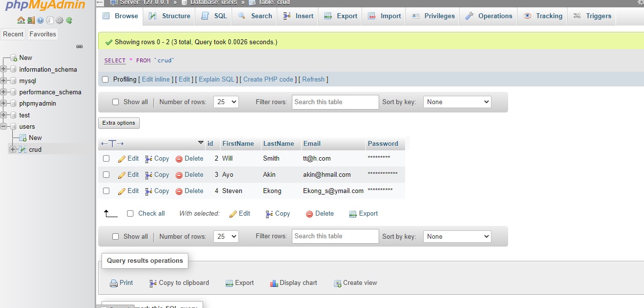Tick the checkbox for Steven Ekong row

[106, 191]
